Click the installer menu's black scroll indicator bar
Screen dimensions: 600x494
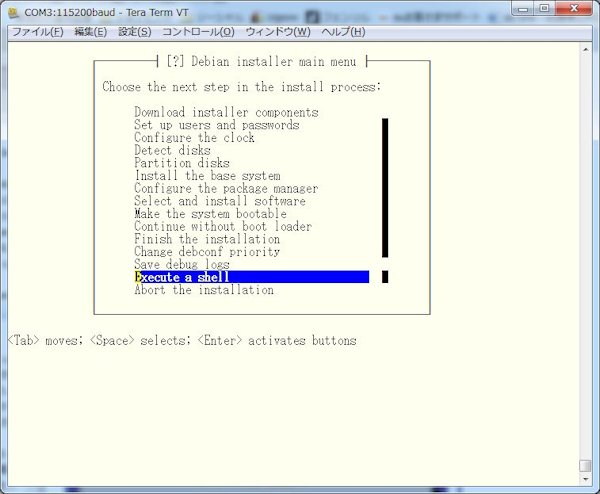(x=385, y=187)
